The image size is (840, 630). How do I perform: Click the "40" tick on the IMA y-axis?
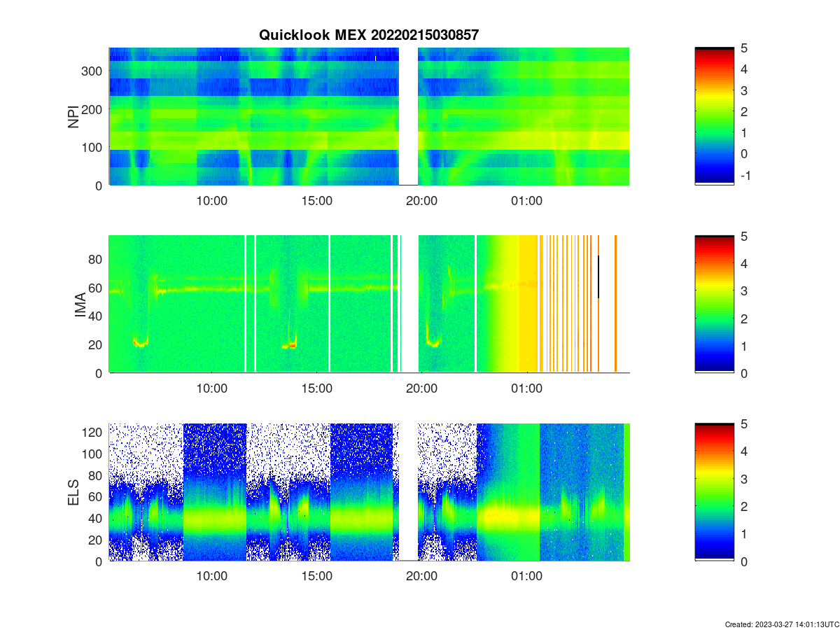point(97,316)
